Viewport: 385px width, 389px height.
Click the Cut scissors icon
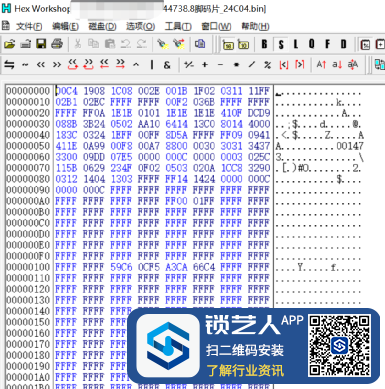pyautogui.click(x=78, y=44)
